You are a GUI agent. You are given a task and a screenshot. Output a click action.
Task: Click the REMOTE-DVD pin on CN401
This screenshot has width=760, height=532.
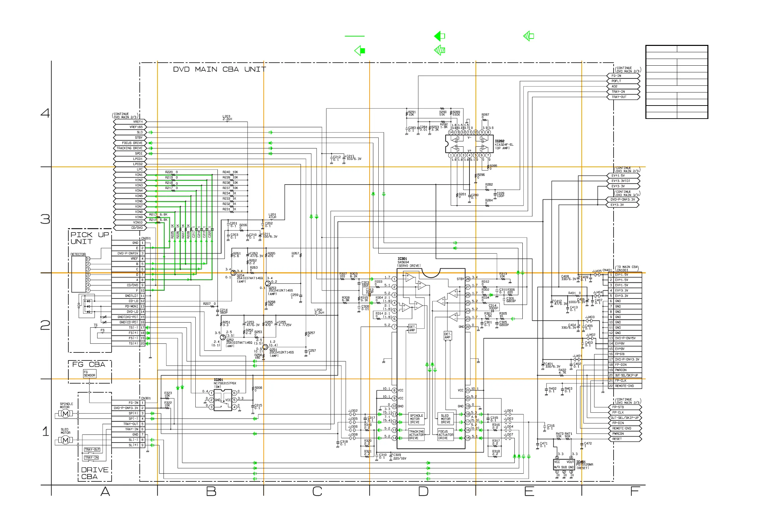click(x=625, y=386)
